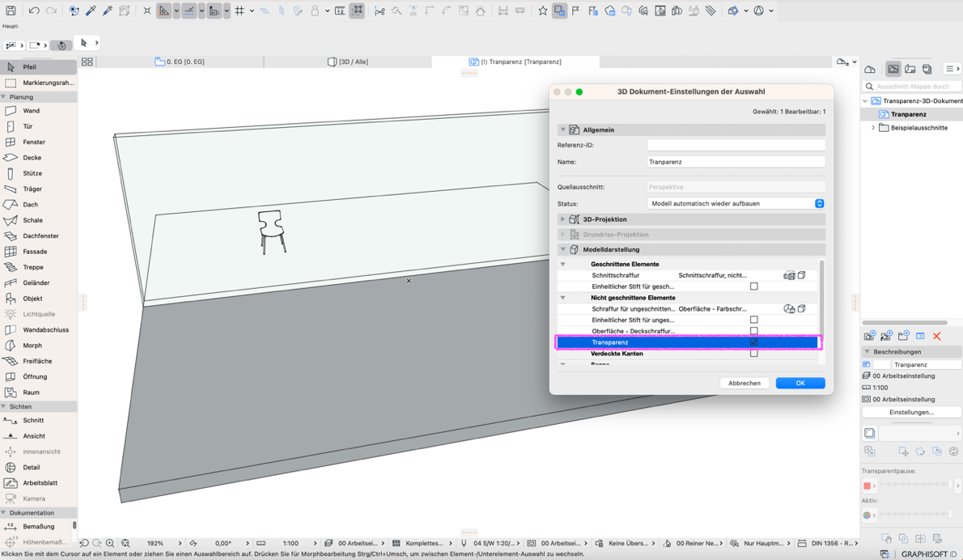This screenshot has height=560, width=963.
Task: Collapse the Geschnittene Elemente group
Action: point(562,264)
